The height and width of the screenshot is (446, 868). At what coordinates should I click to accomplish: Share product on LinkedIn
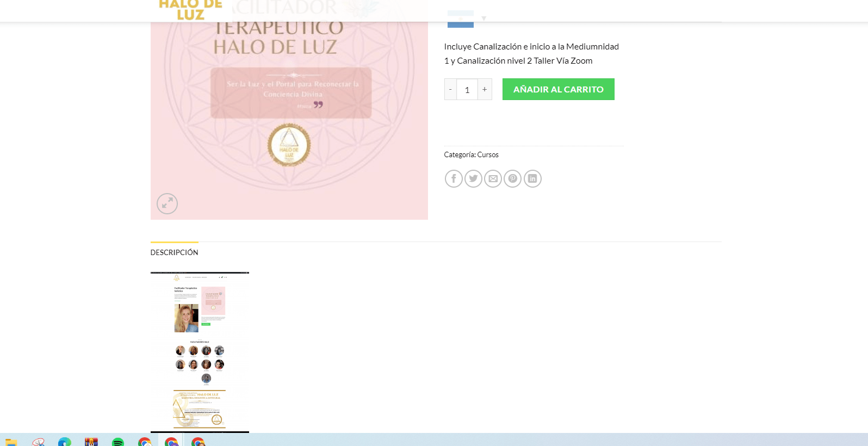click(532, 178)
